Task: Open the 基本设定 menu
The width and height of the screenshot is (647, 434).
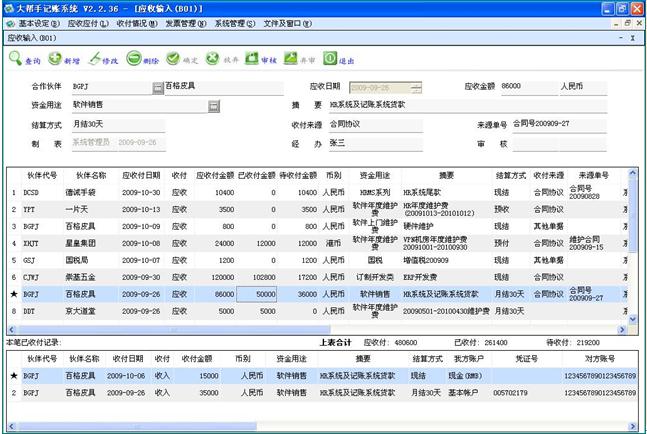Action: tap(39, 24)
